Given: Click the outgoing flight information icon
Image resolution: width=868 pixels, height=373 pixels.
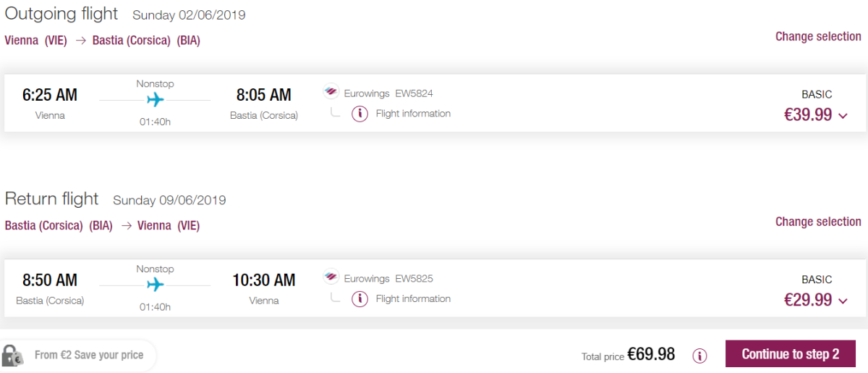Looking at the screenshot, I should pyautogui.click(x=359, y=114).
